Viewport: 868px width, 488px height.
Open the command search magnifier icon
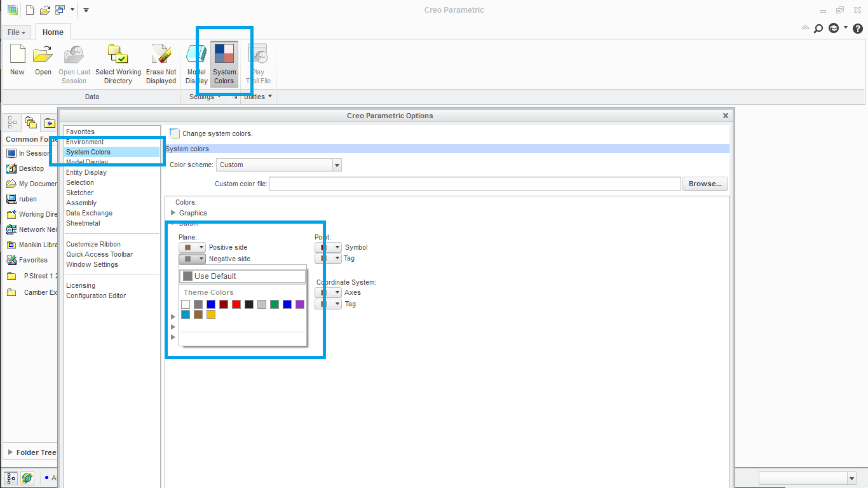tap(818, 28)
